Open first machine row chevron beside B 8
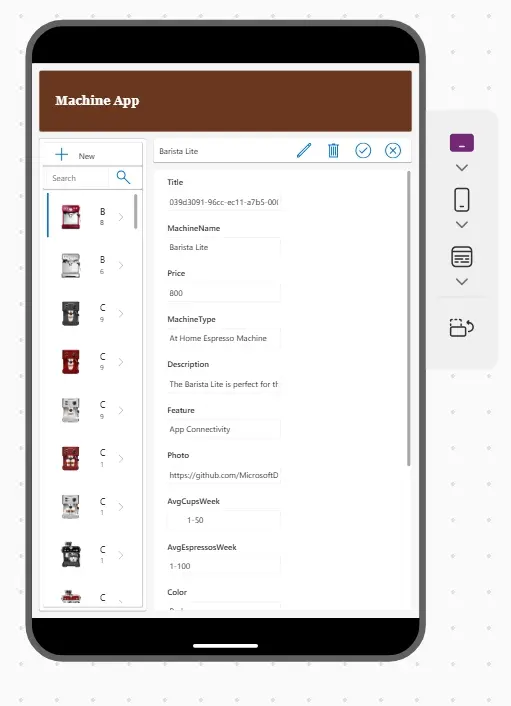This screenshot has height=706, width=511. tap(121, 217)
